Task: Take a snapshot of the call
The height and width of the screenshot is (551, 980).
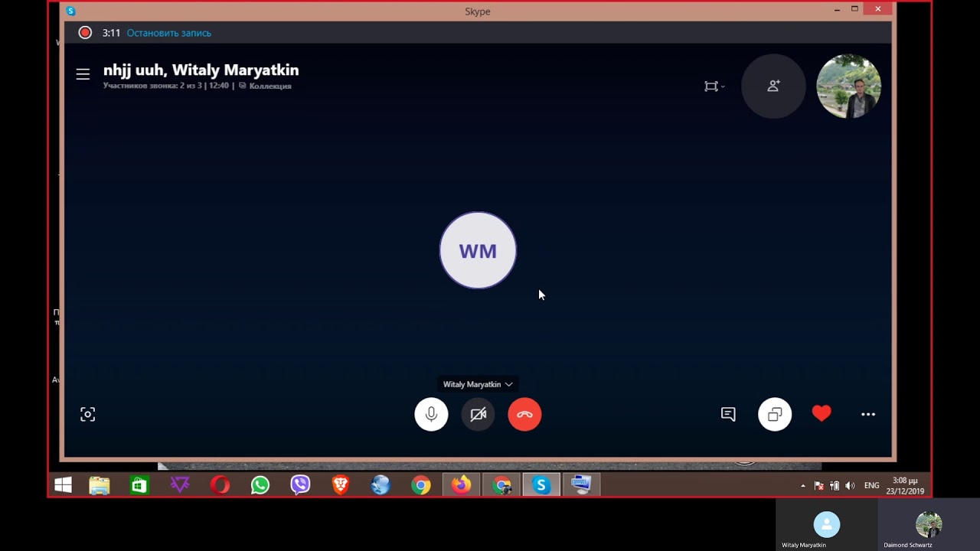Action: tap(88, 414)
